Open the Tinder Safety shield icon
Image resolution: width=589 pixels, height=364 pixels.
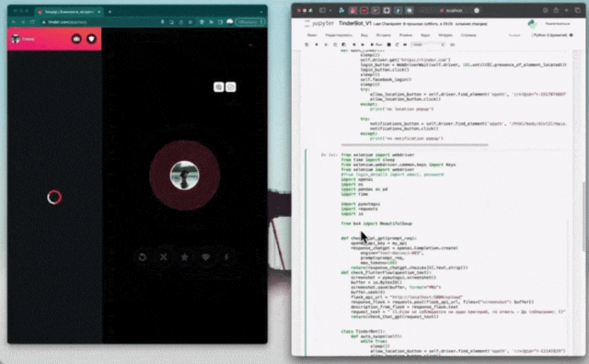pos(91,39)
